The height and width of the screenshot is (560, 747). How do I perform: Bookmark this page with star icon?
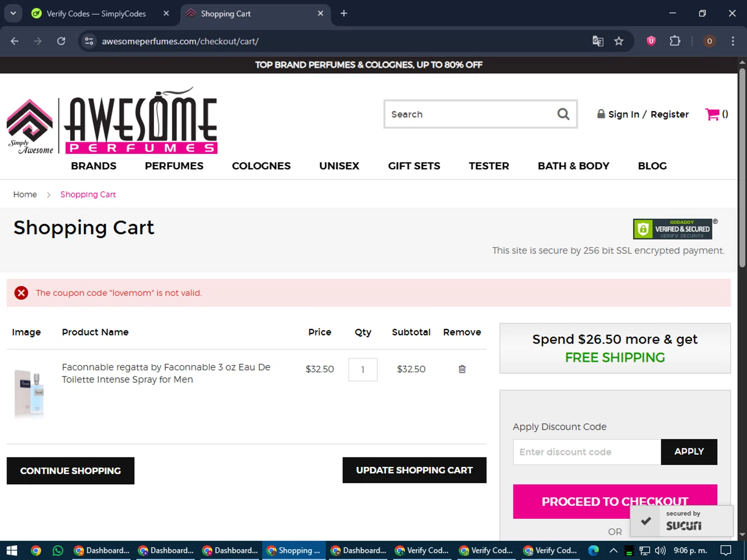619,41
